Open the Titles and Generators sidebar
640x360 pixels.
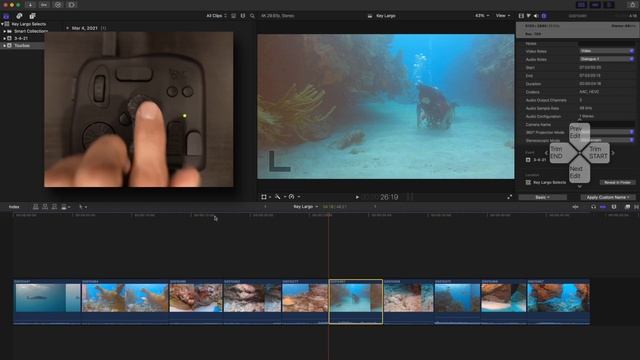(32, 16)
